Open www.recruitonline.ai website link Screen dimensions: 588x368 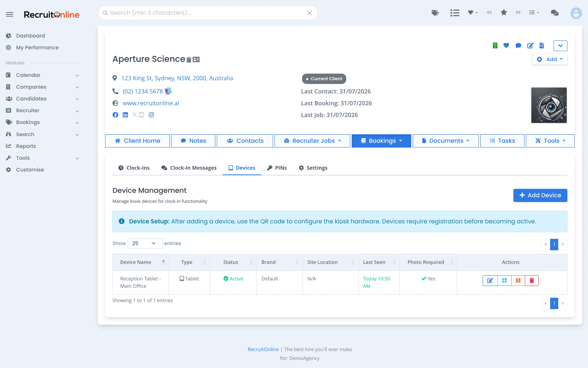151,103
